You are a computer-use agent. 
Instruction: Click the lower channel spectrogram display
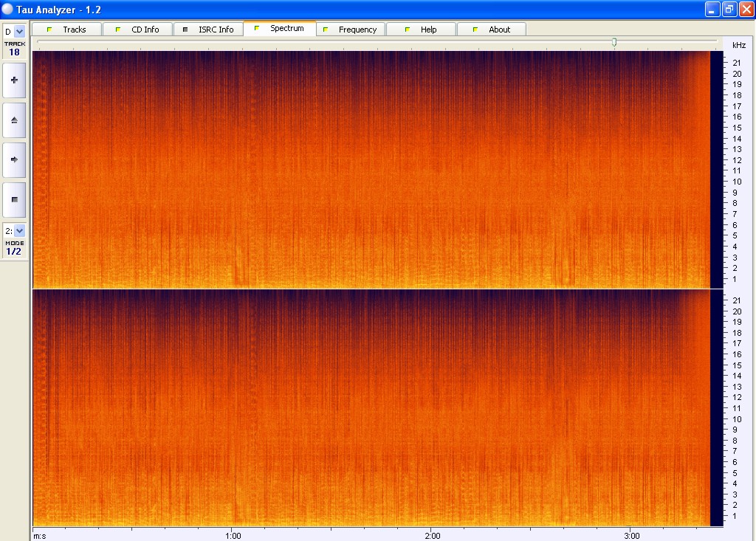369,407
